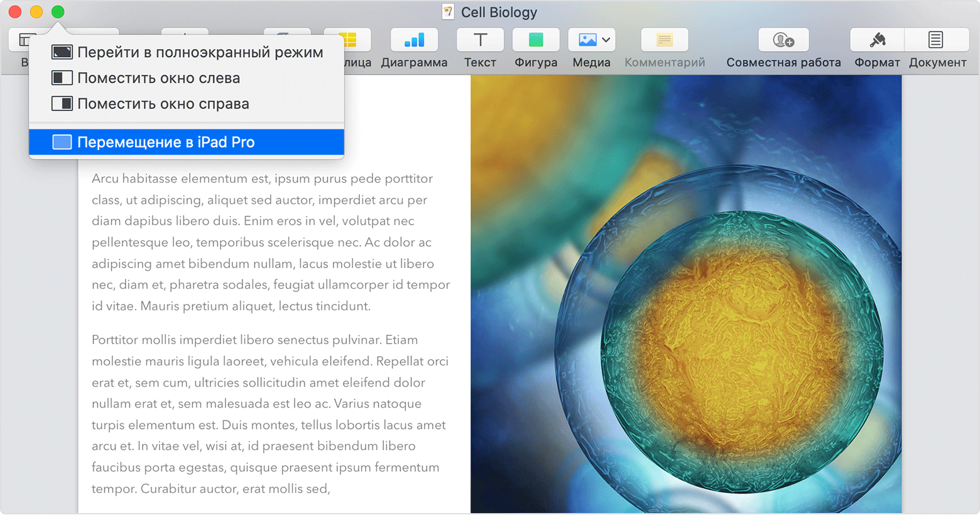This screenshot has height=515, width=980.
Task: Show the Документ settings panel
Action: click(936, 40)
